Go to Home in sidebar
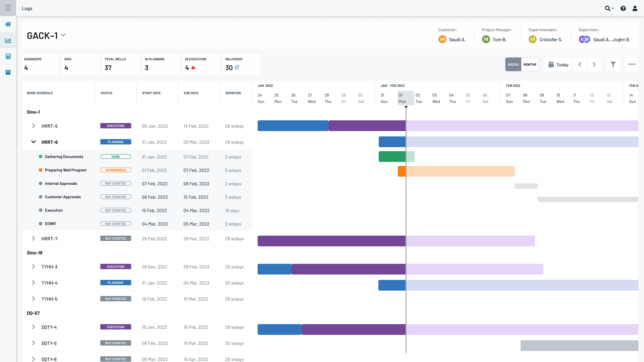Viewport: 644px width, 362px height. click(x=8, y=24)
